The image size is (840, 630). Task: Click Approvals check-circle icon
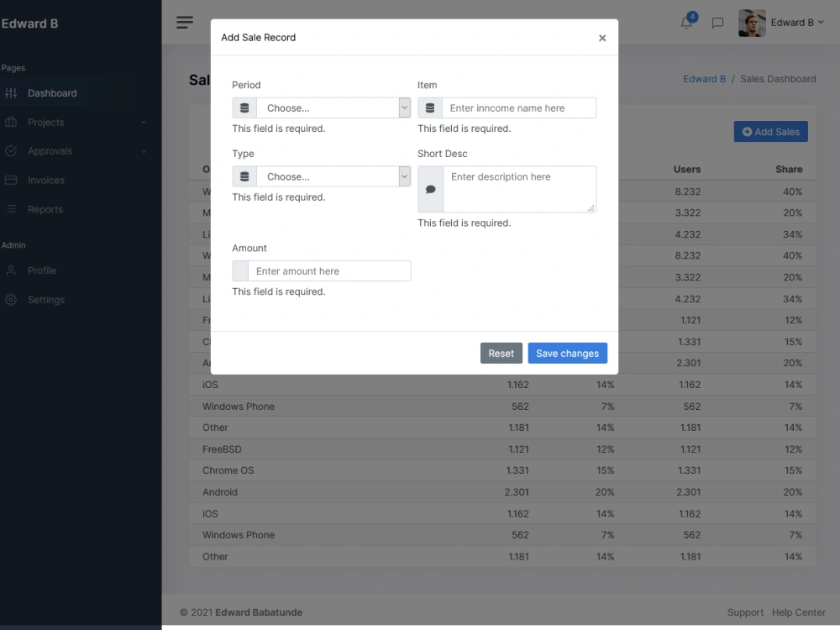[x=11, y=151]
